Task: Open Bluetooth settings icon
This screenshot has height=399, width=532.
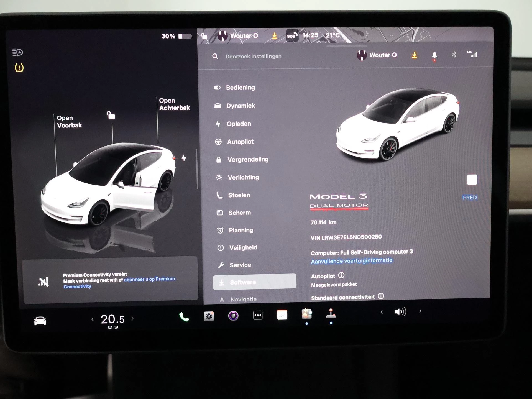Action: point(454,54)
